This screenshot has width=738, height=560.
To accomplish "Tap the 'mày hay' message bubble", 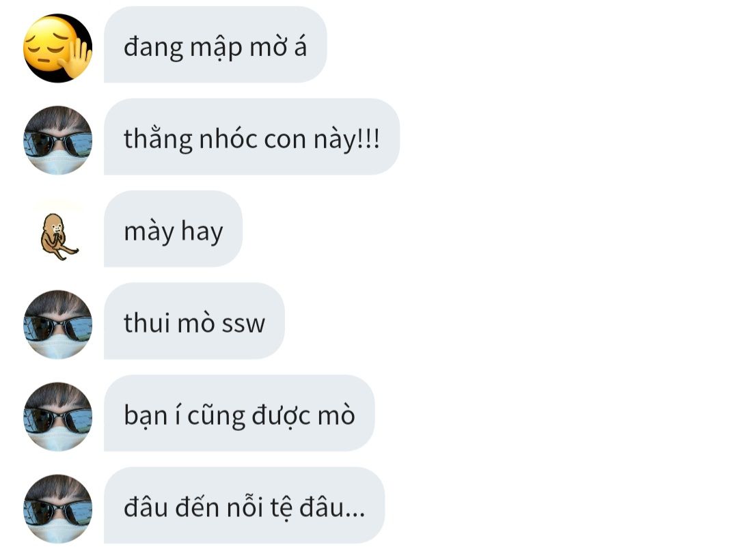I will 173,229.
